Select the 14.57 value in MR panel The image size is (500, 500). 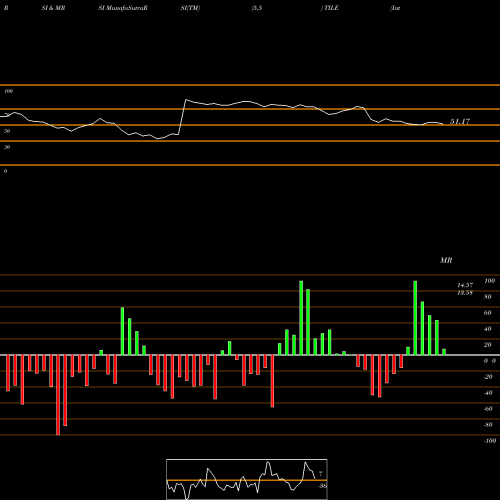pyautogui.click(x=465, y=285)
